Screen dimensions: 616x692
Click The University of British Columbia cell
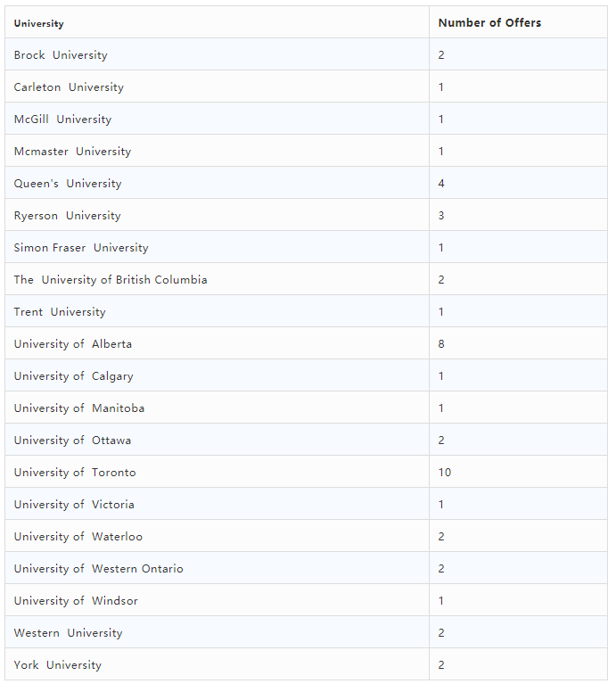point(111,280)
